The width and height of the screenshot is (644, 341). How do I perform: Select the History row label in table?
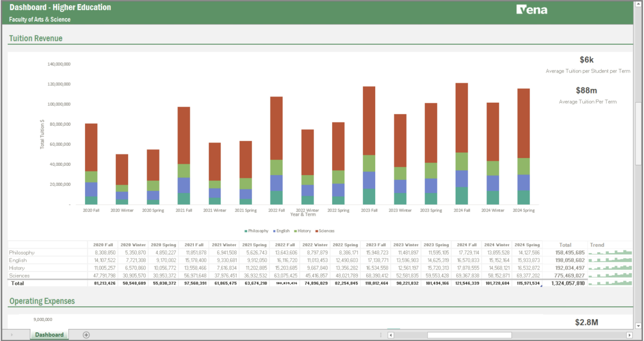coord(17,268)
